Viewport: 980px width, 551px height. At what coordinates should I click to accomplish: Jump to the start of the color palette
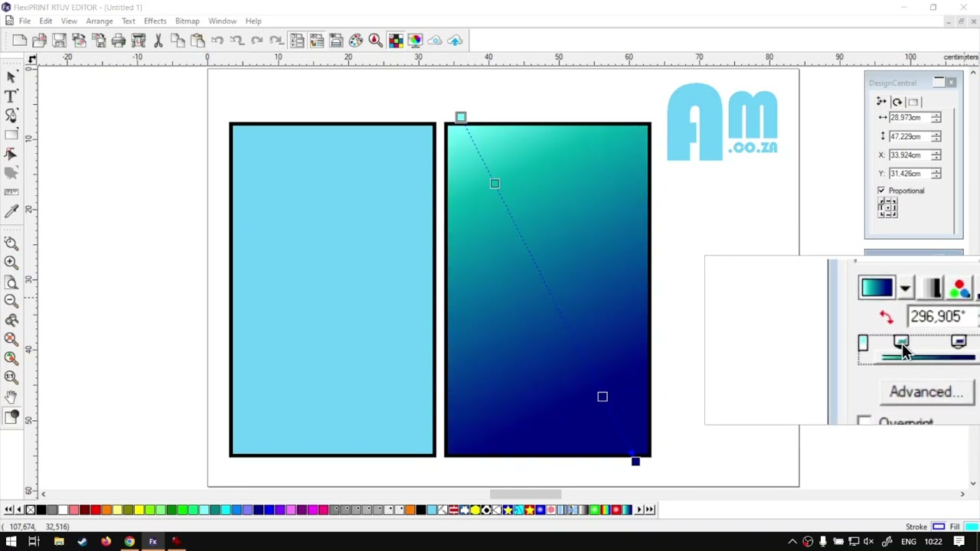[x=8, y=510]
